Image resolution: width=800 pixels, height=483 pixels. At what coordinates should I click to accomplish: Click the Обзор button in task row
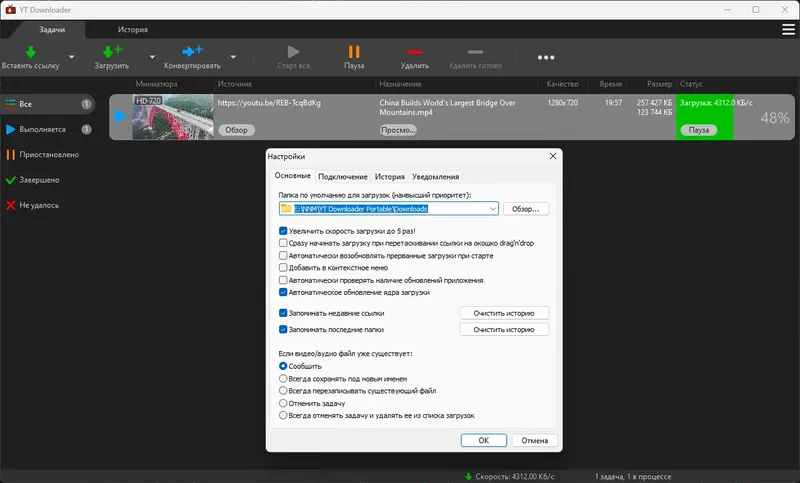click(x=236, y=130)
